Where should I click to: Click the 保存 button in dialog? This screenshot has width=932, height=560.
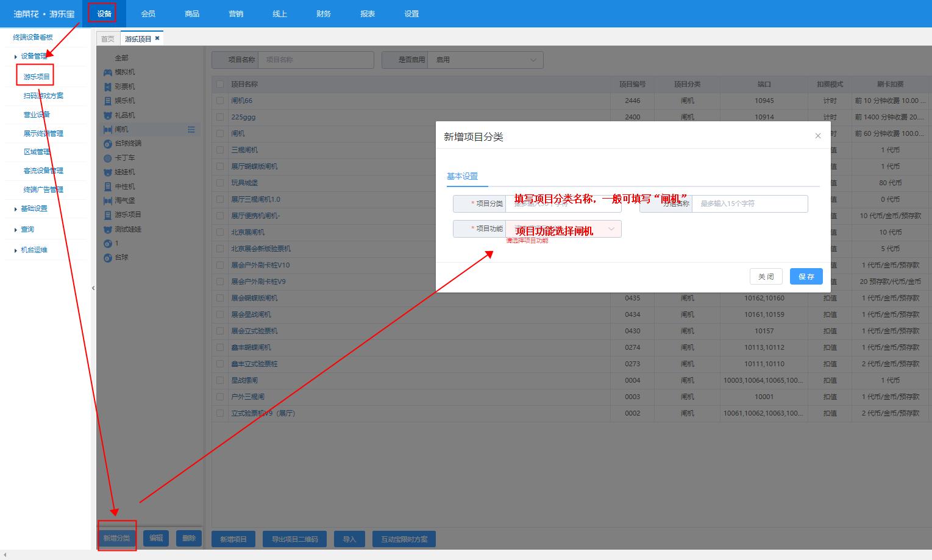click(x=806, y=277)
